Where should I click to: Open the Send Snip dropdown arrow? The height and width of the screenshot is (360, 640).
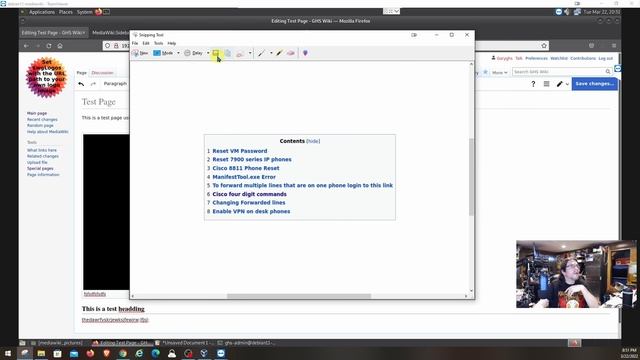(250, 53)
